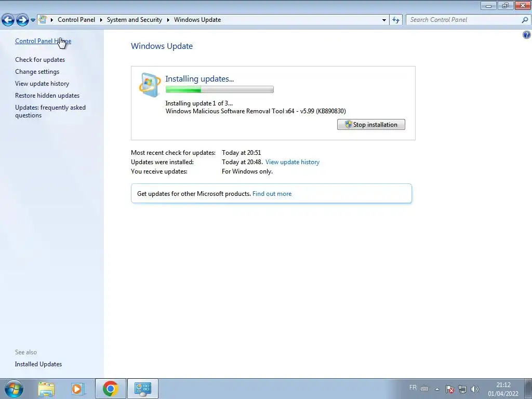Screen dimensions: 532x399
Task: Click Stop installation button
Action: tap(371, 125)
